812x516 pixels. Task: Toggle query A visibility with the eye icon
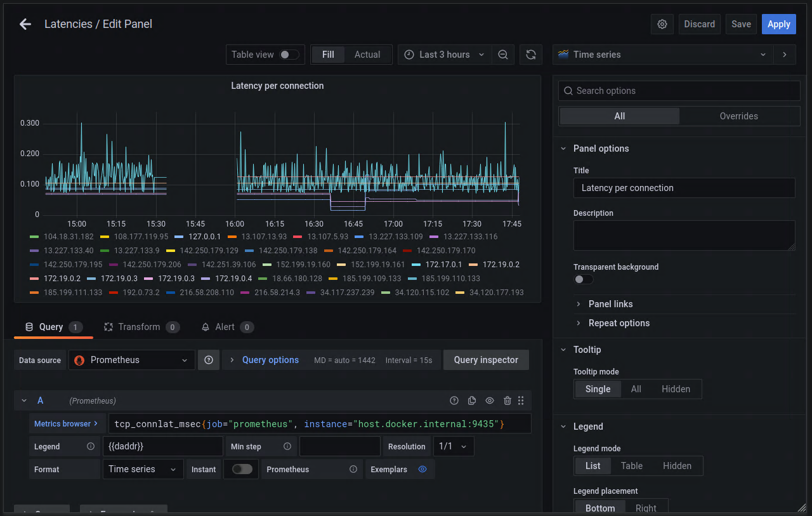click(490, 400)
